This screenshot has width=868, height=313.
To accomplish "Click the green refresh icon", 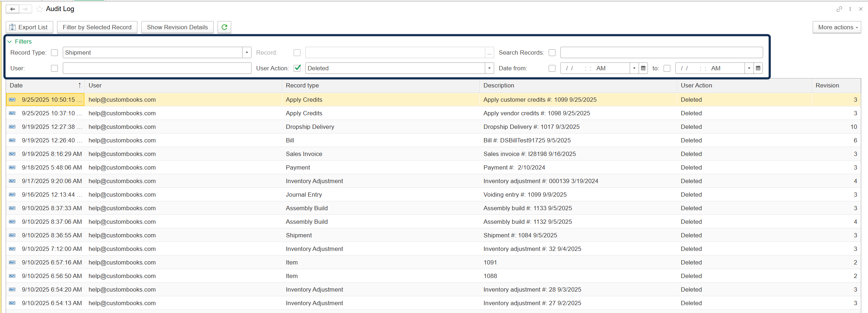I will point(224,27).
